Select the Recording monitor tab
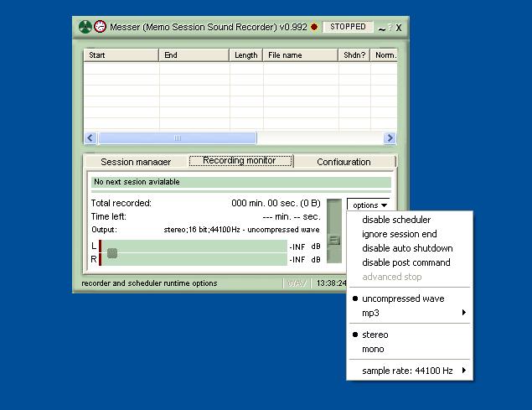The image size is (532, 410). [x=240, y=160]
